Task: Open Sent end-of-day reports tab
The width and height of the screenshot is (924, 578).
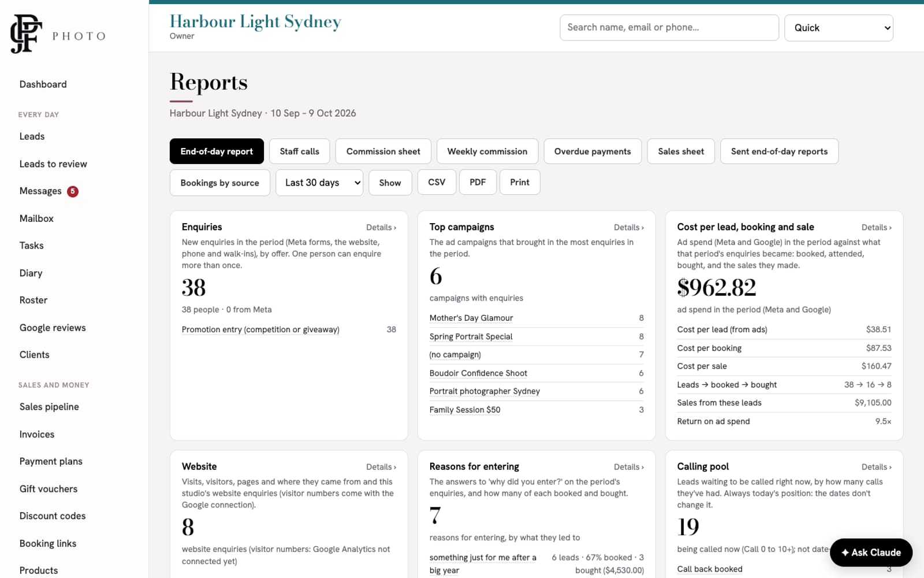Action: pos(779,151)
